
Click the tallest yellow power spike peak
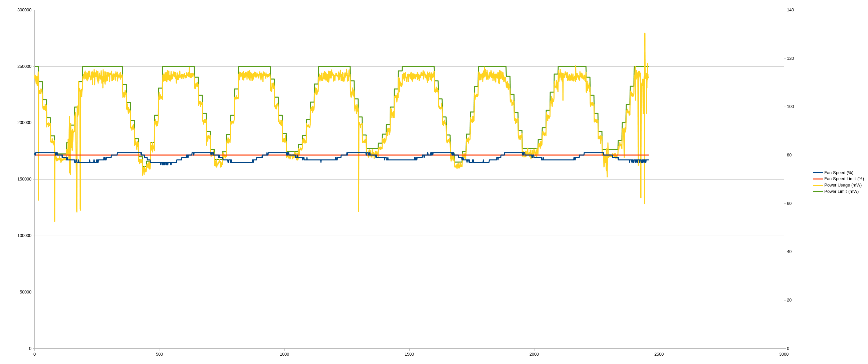(645, 33)
